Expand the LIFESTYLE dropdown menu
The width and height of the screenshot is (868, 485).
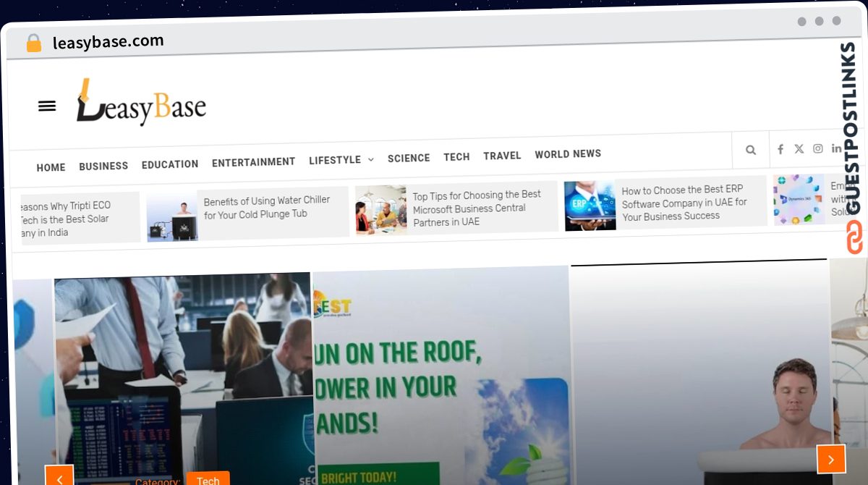click(x=341, y=160)
